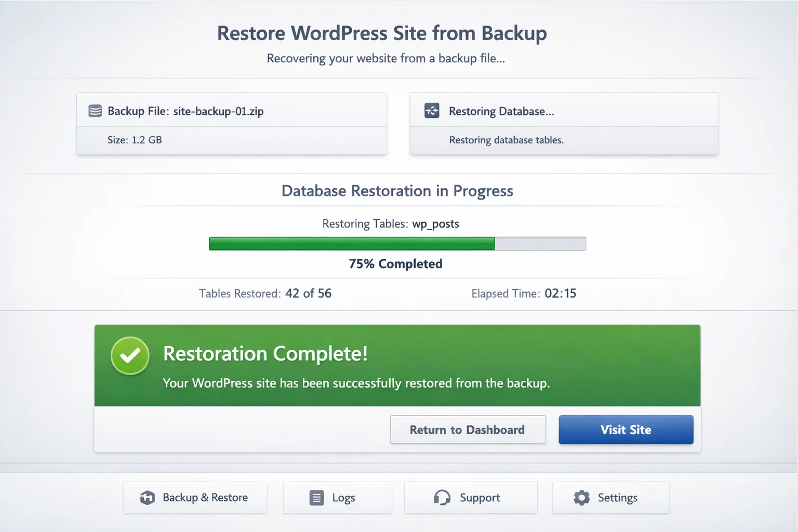Click the backup file stack icon

click(95, 111)
